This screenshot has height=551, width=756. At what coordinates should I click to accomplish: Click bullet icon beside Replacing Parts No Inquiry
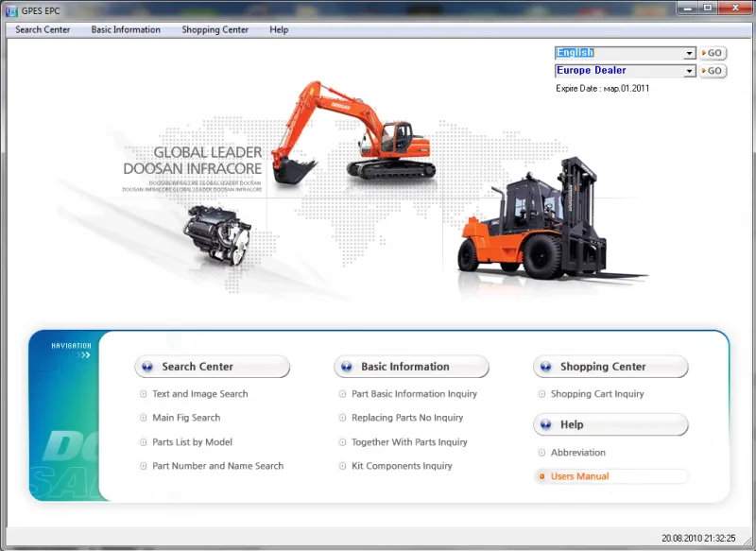pos(342,418)
